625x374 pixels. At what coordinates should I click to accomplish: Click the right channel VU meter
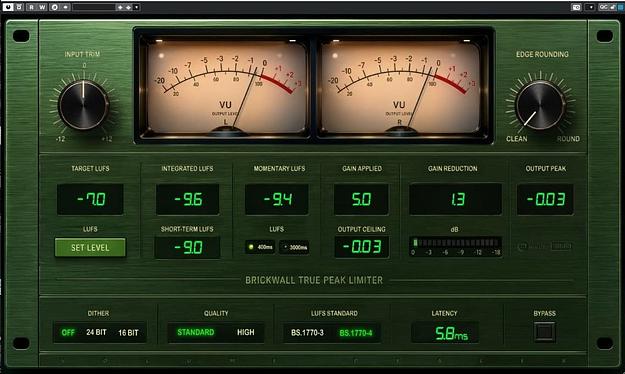(400, 87)
